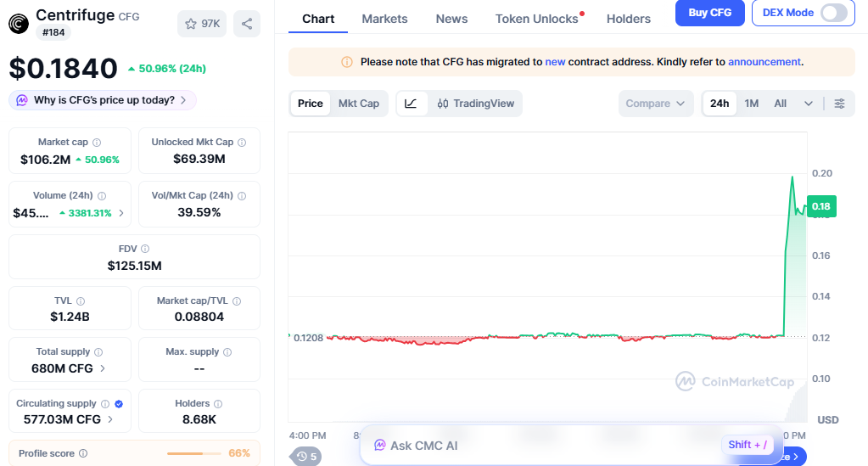This screenshot has height=466, width=868.
Task: Click the Volume (24h) info icon
Action: point(102,195)
